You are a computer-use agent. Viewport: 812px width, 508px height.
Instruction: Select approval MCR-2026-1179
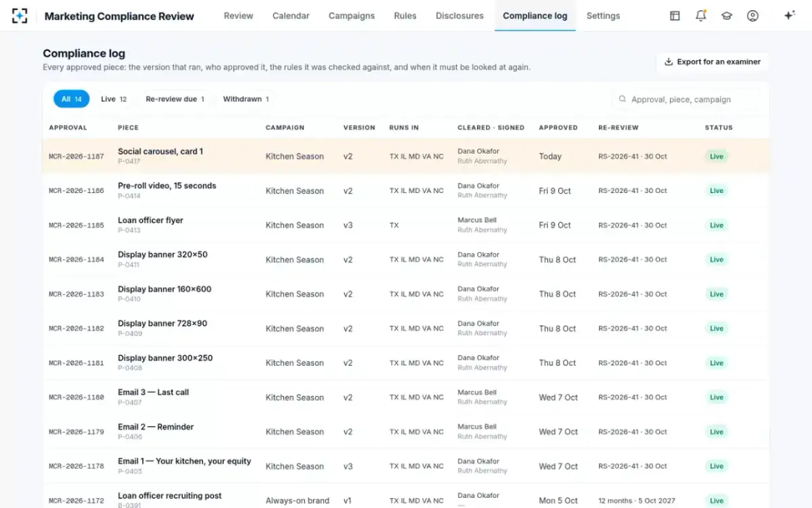pyautogui.click(x=76, y=432)
